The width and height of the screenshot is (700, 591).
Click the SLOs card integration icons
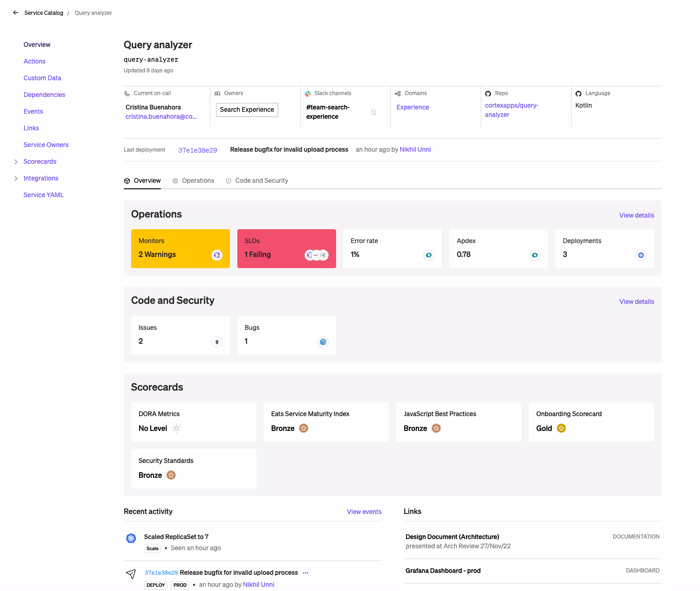[317, 255]
